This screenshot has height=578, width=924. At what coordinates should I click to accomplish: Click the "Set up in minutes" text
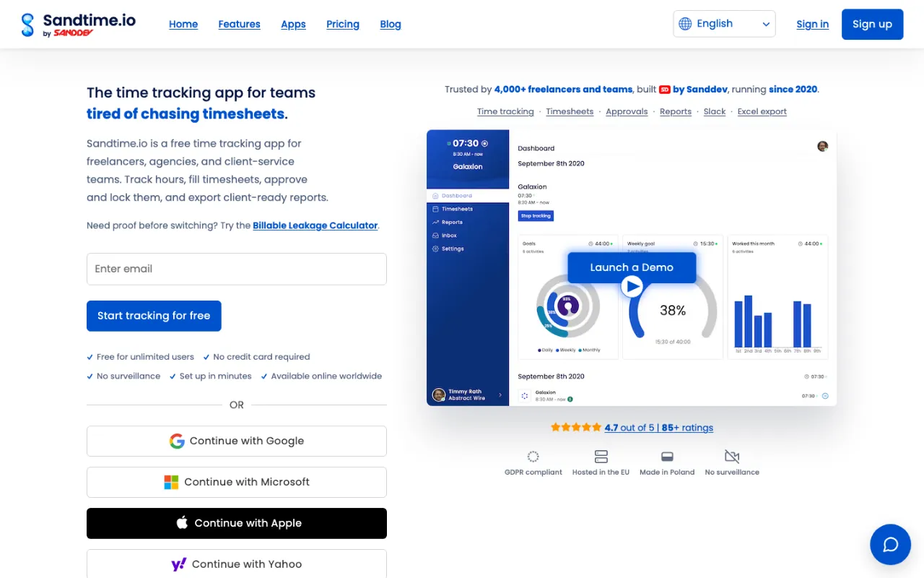tap(215, 376)
